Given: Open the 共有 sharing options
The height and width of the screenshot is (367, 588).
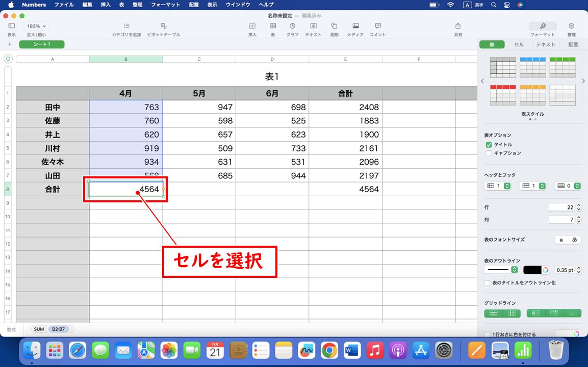Looking at the screenshot, I should tap(457, 29).
